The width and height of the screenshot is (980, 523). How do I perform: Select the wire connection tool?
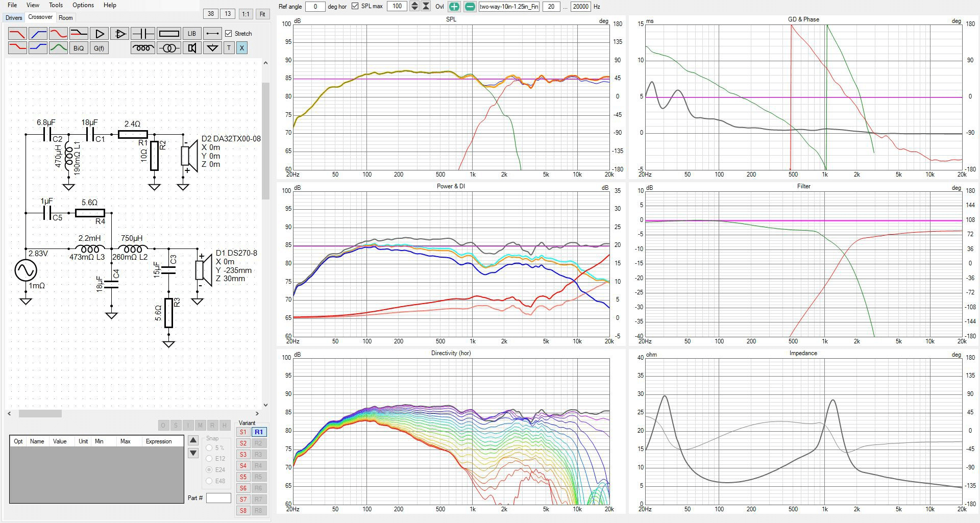tap(212, 34)
